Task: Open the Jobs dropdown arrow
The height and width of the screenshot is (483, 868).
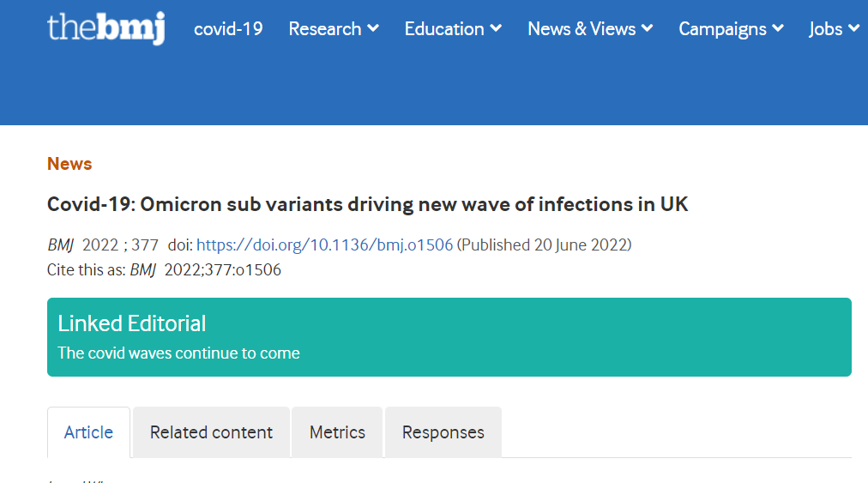Action: [853, 29]
